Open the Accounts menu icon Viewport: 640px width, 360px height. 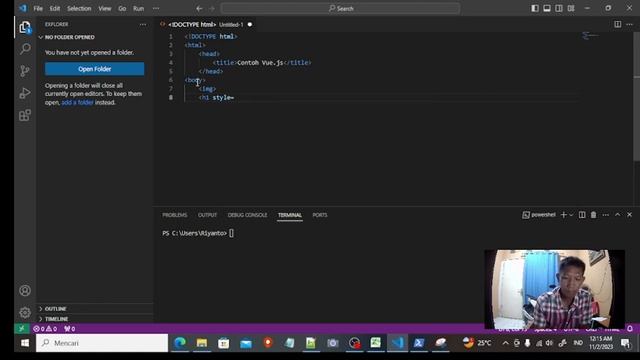(x=25, y=291)
